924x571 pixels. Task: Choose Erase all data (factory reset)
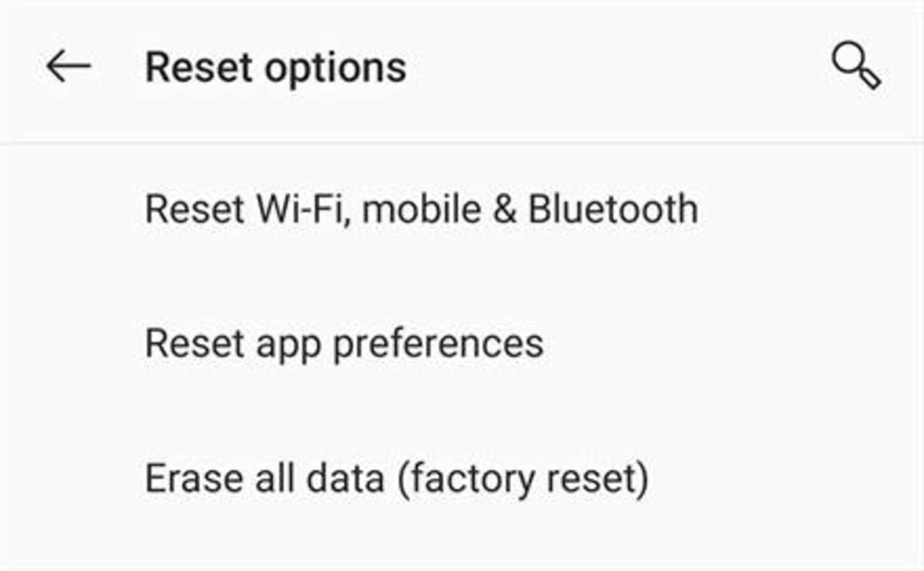[x=397, y=479]
